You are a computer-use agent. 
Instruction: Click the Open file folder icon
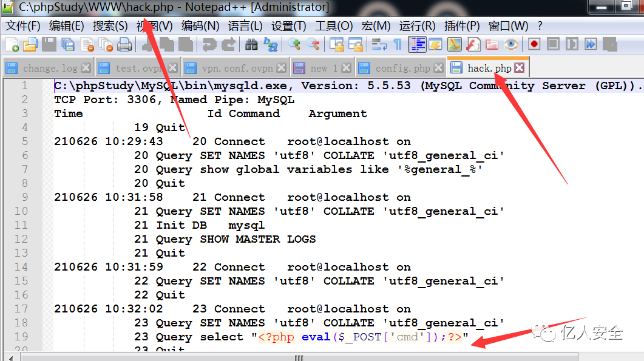(x=30, y=44)
